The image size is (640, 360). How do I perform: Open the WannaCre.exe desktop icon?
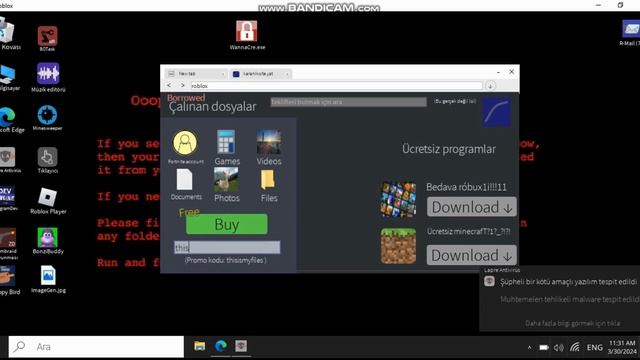click(247, 31)
